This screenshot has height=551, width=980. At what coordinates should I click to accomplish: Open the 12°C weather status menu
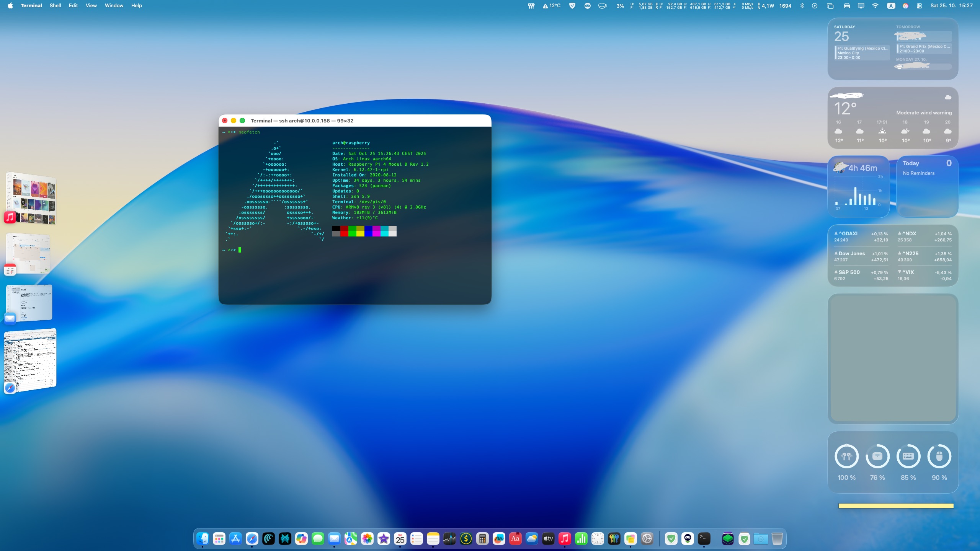[552, 6]
